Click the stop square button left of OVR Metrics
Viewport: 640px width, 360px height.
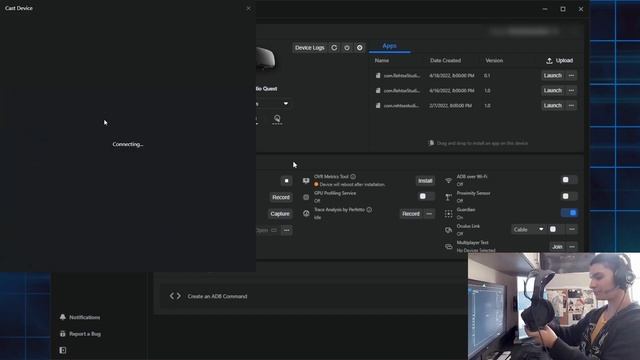click(x=287, y=181)
